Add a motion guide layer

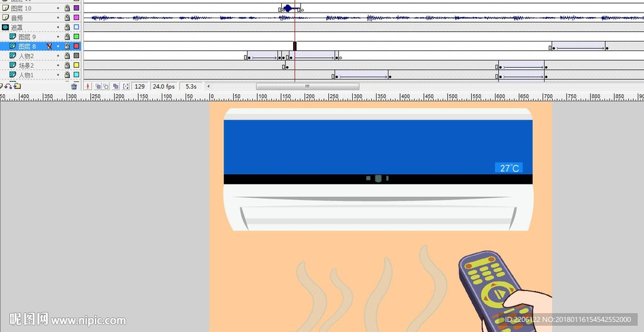click(8, 86)
